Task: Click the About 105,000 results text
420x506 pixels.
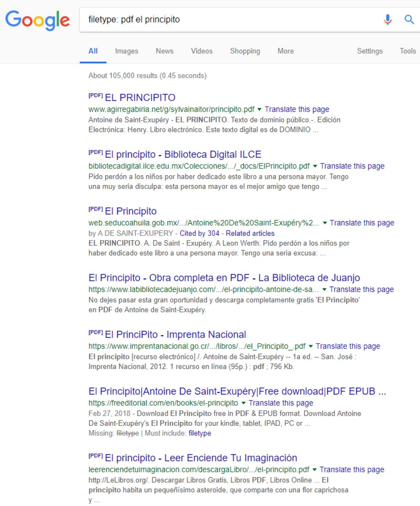Action: point(147,76)
